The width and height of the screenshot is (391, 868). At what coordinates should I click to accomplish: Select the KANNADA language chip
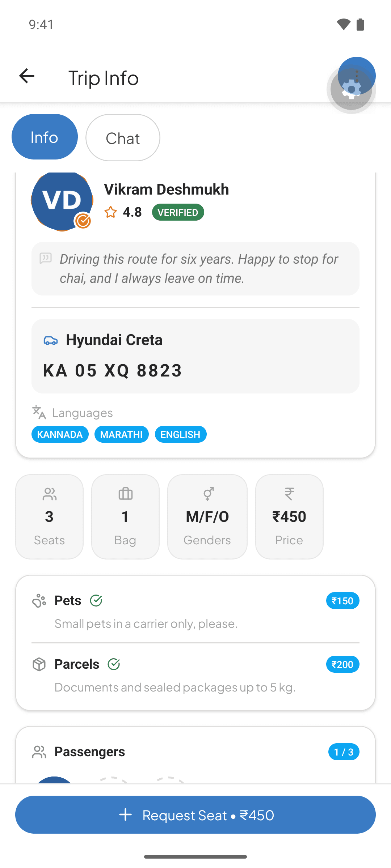[x=60, y=434]
